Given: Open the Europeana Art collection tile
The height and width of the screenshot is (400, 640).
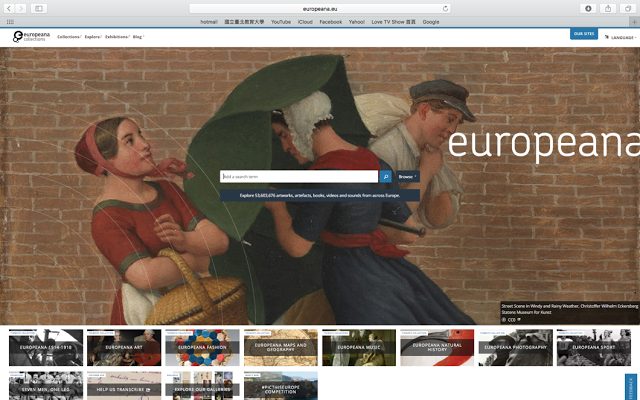Looking at the screenshot, I should tap(124, 347).
